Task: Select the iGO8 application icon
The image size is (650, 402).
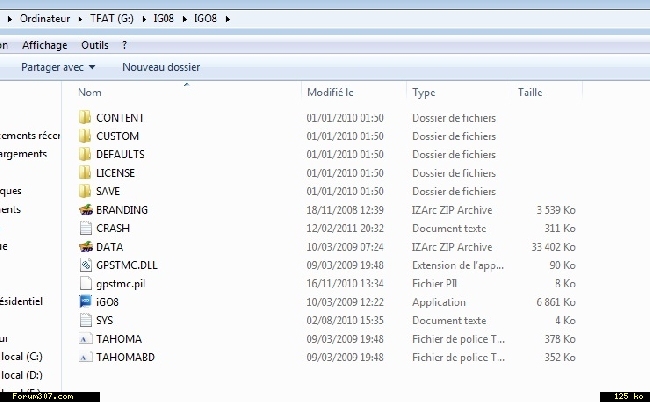Action: (x=85, y=302)
